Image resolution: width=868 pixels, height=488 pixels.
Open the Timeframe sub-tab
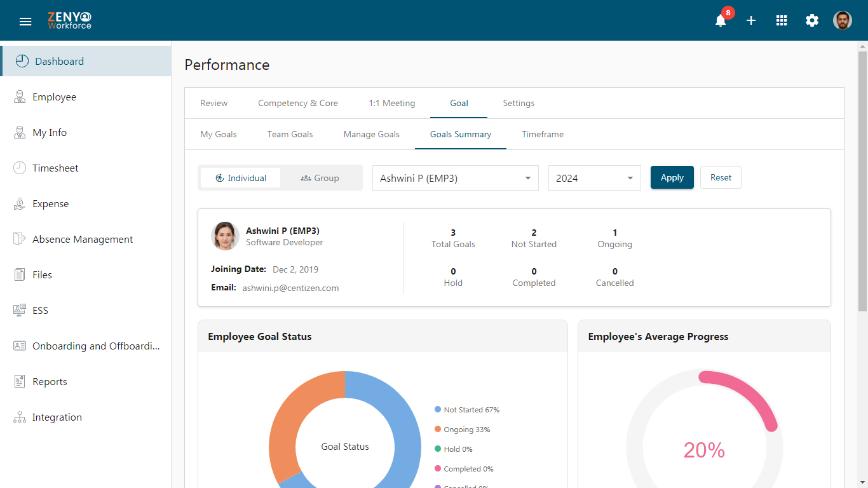tap(543, 134)
